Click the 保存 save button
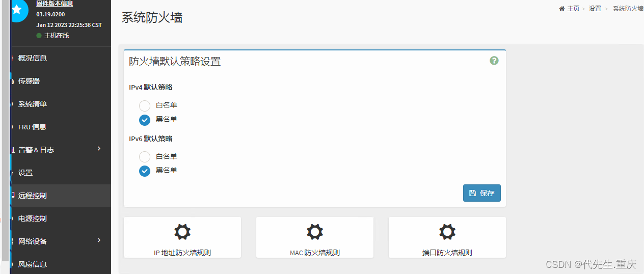The height and width of the screenshot is (274, 644). (x=482, y=193)
